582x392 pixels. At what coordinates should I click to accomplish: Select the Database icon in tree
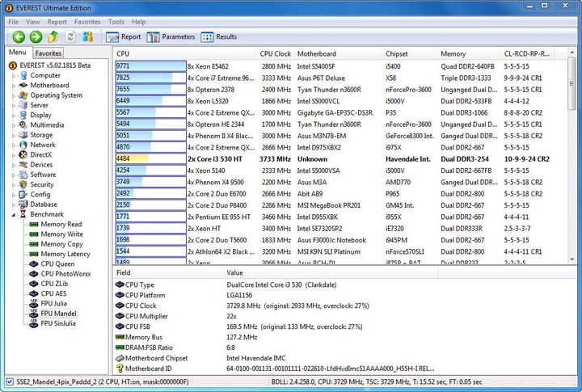pyautogui.click(x=23, y=204)
